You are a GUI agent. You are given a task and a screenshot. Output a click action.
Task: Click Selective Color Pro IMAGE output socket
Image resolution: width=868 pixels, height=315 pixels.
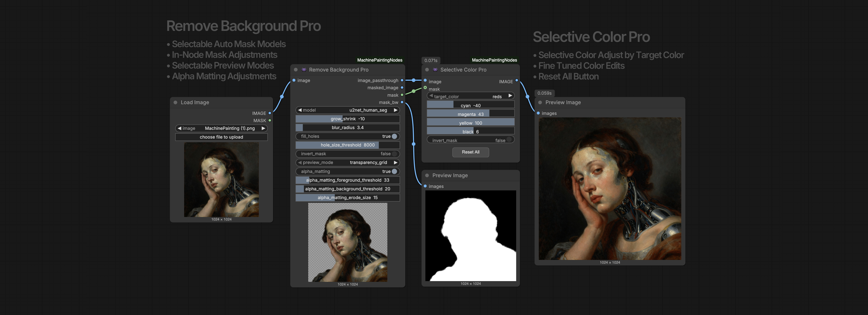coord(516,80)
